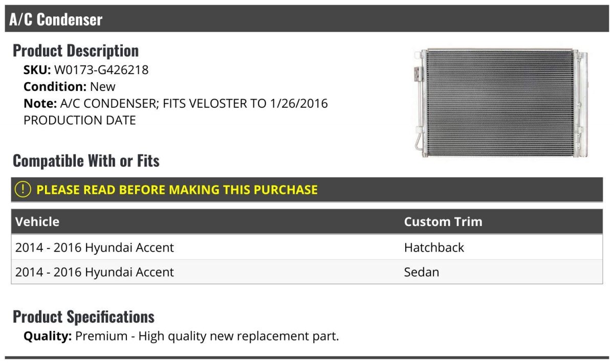
Task: Click the yellow exclamation warning icon
Action: click(23, 190)
